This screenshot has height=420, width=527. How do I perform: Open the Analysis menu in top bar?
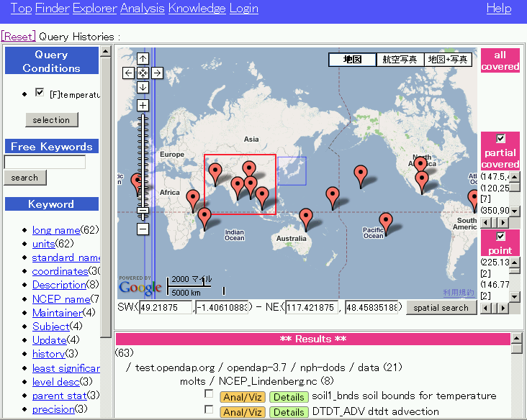[x=142, y=9]
